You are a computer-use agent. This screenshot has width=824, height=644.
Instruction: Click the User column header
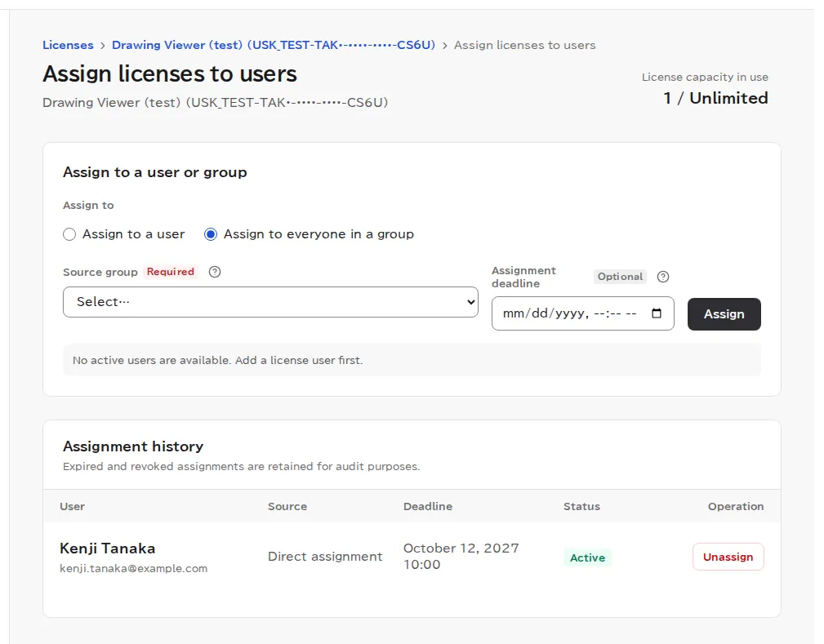pos(72,506)
